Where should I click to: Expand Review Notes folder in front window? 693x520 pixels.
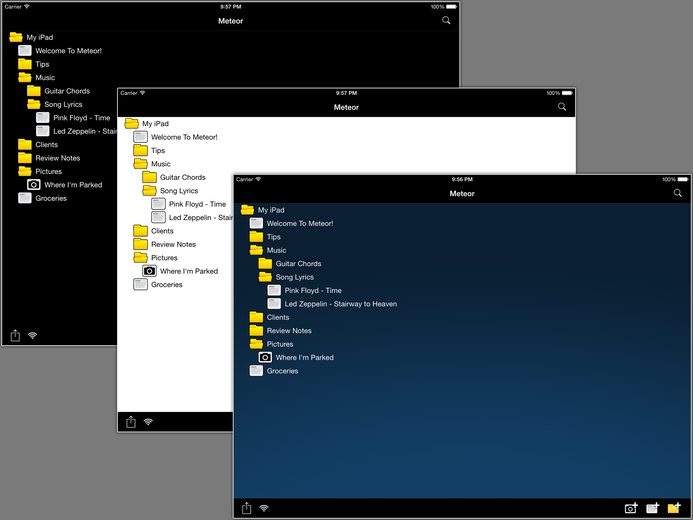point(256,330)
